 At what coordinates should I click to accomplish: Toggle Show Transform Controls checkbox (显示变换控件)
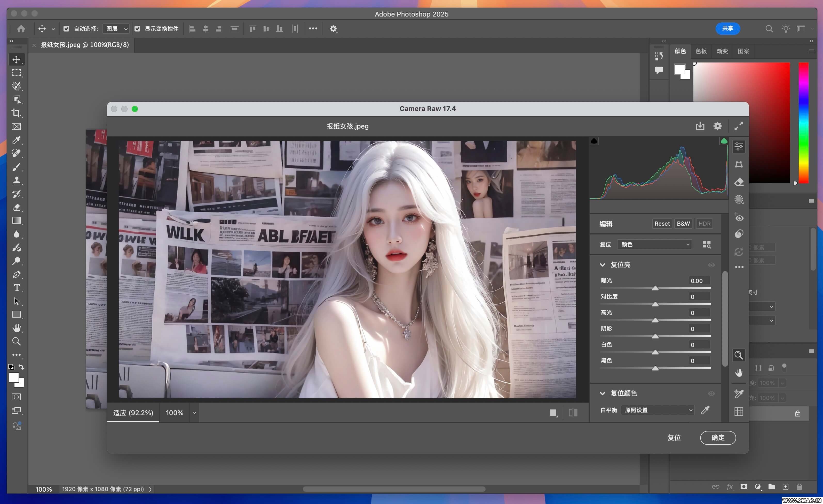point(137,29)
